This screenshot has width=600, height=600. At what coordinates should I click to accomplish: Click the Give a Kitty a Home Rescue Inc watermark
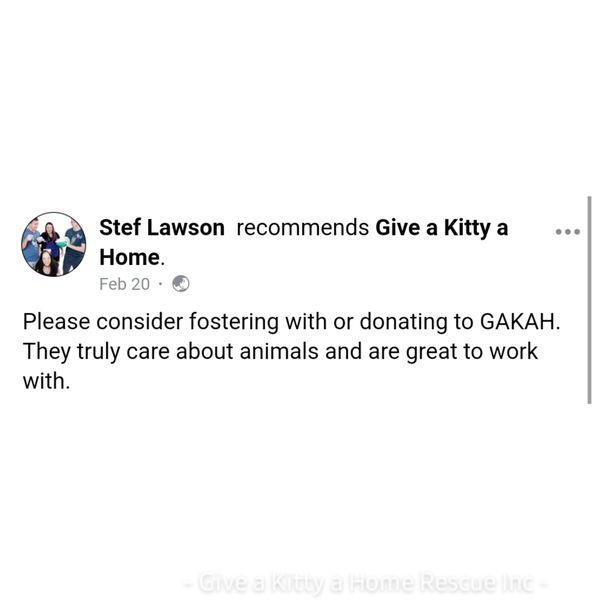pos(365,583)
